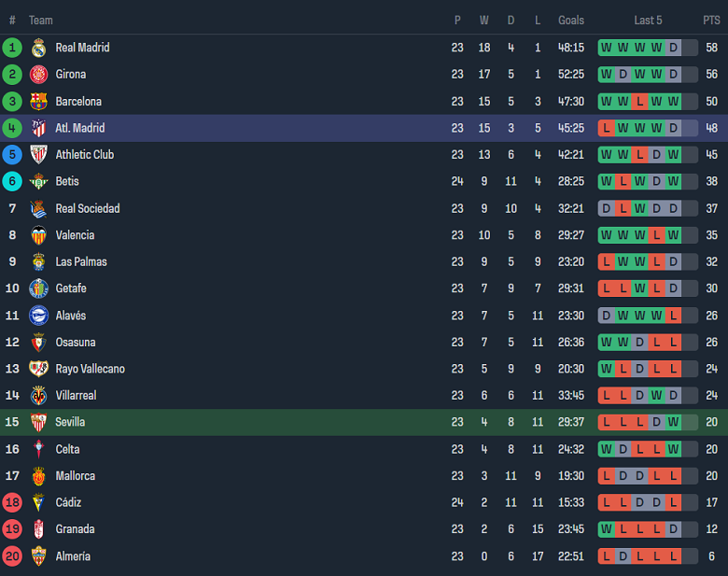Click the Girona club crest
The height and width of the screenshot is (576, 728).
(38, 75)
